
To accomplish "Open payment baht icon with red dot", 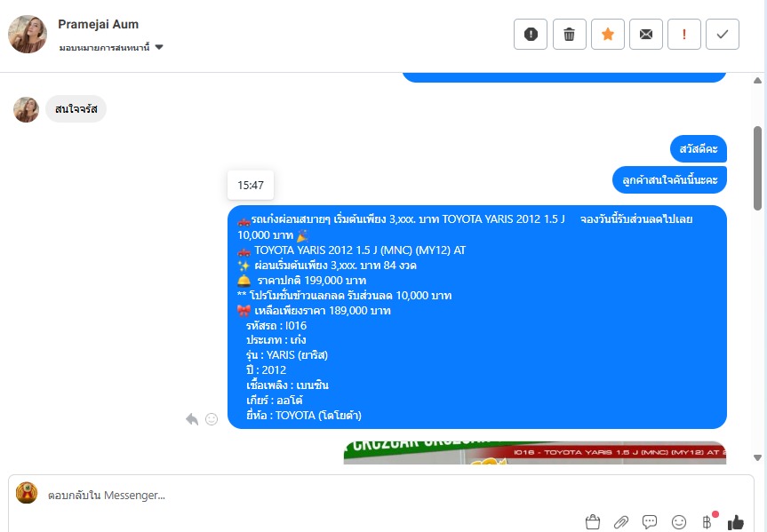I will pyautogui.click(x=707, y=521).
